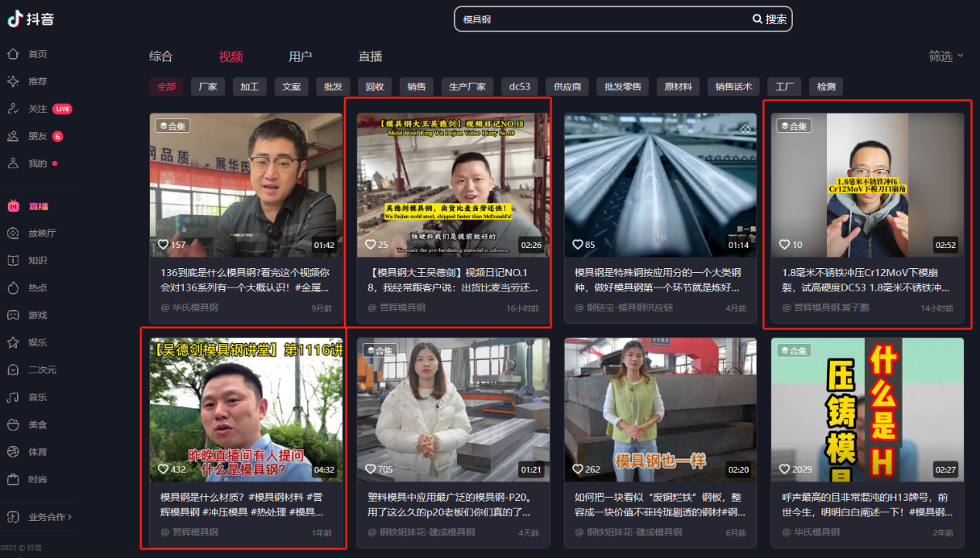Select the 原材料 filter chip

(678, 87)
